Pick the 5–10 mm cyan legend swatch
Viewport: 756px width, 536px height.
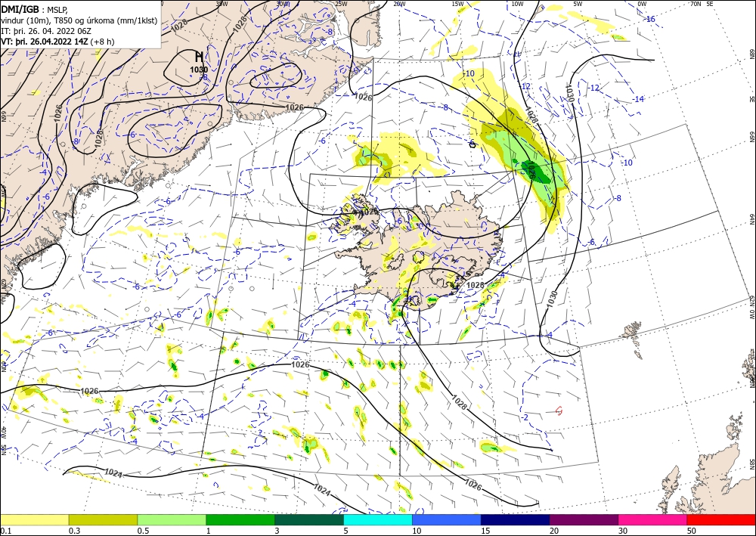378,519
